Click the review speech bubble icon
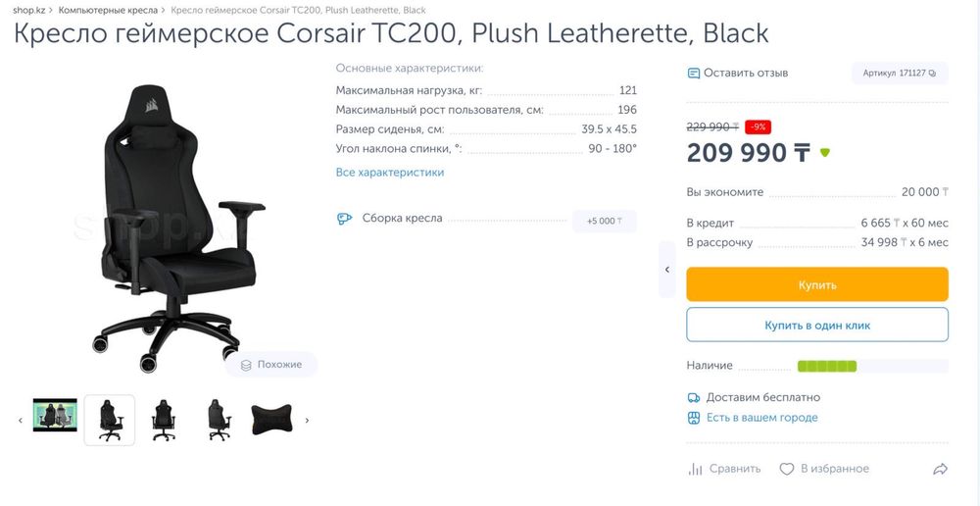 pyautogui.click(x=694, y=74)
